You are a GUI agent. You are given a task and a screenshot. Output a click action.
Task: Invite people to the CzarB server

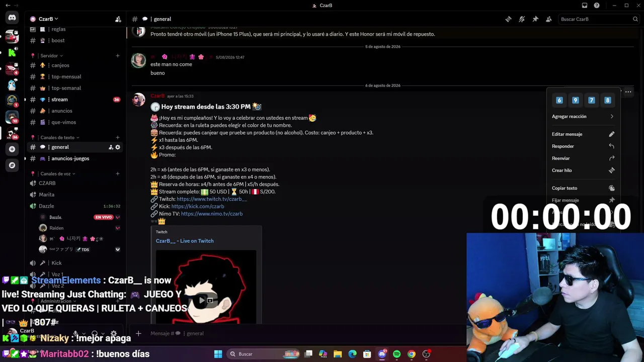(118, 19)
